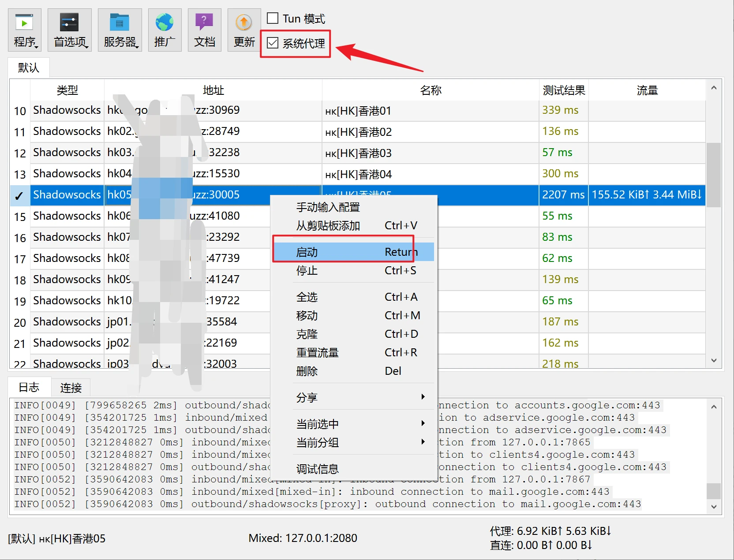The height and width of the screenshot is (560, 734).
Task: Open the 服务器 (Server) toolbar icon
Action: pyautogui.click(x=120, y=30)
